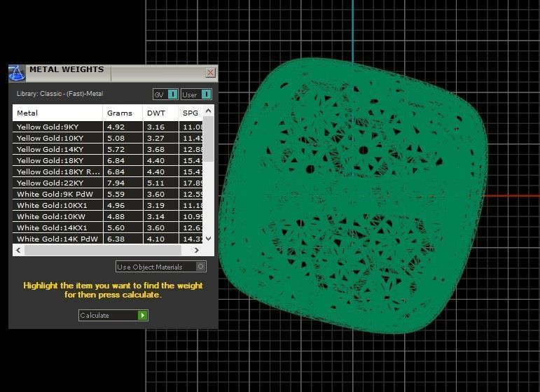Click the 7.94 grams value
This screenshot has width=540, height=392.
pyautogui.click(x=116, y=183)
